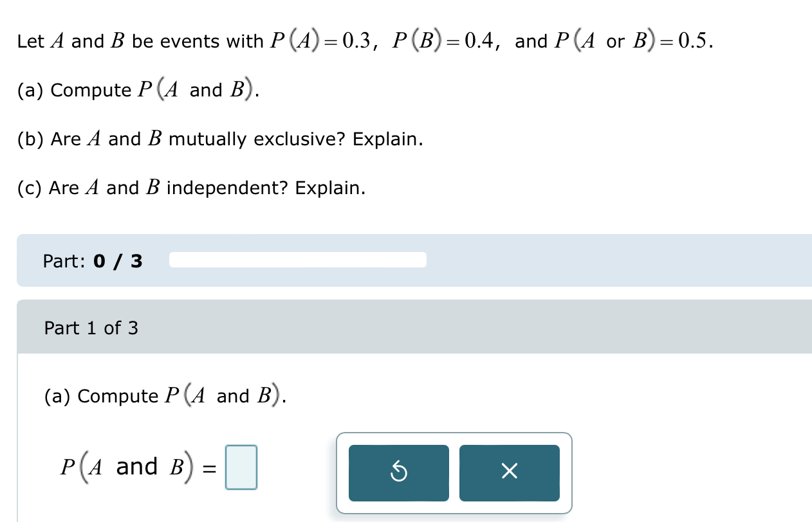812x522 pixels.
Task: Select the Part: 0 / 3 section
Action: 93,261
